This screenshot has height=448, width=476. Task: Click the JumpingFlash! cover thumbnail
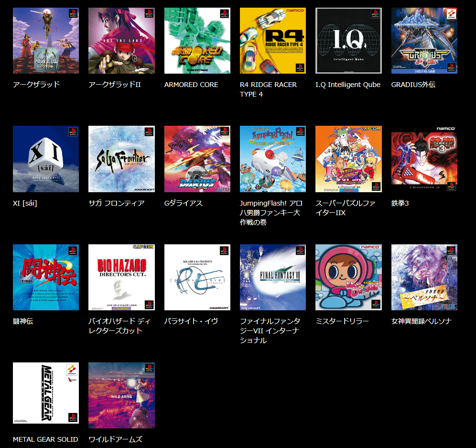(272, 158)
